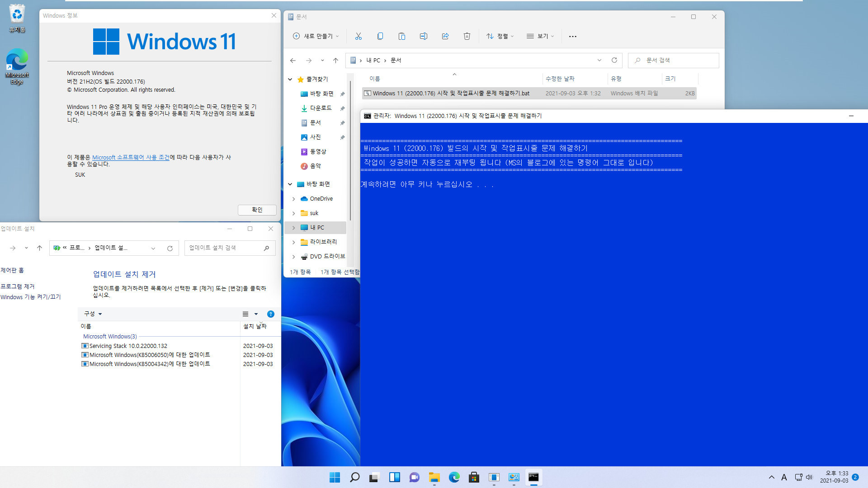Image resolution: width=868 pixels, height=488 pixels.
Task: Go forward in the 문서 Explorer window
Action: (x=309, y=61)
